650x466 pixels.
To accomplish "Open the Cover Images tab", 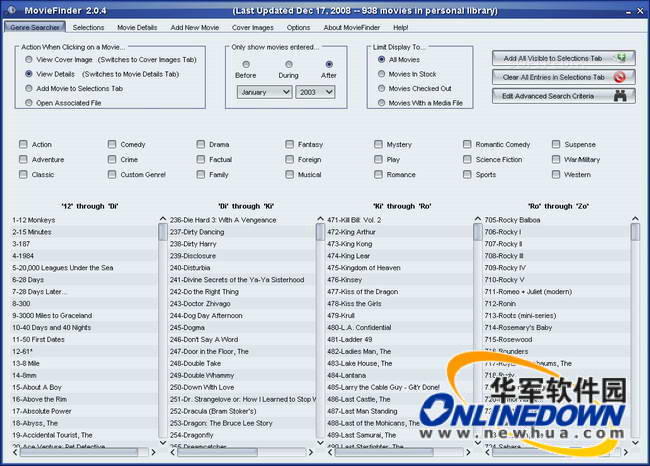I will coord(253,27).
